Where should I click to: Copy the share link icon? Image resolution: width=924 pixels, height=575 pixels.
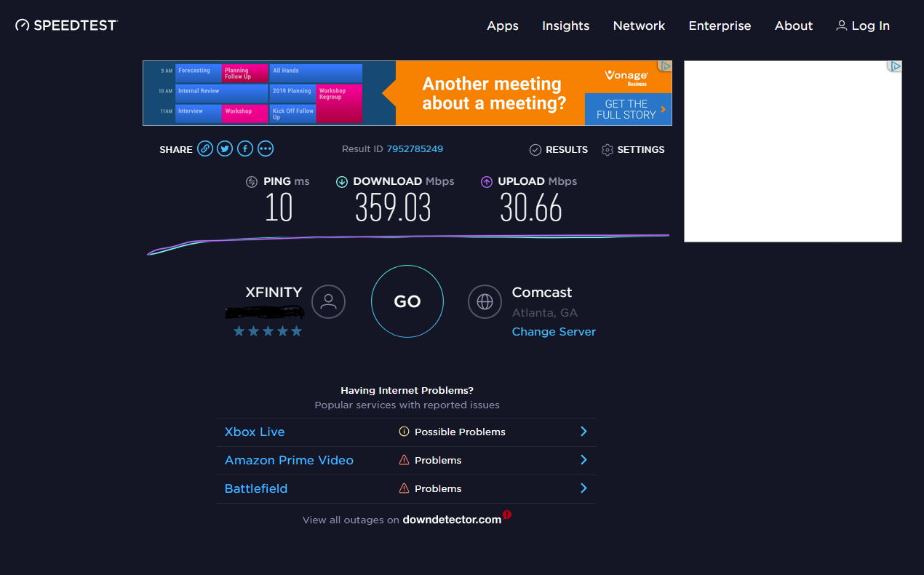(205, 149)
